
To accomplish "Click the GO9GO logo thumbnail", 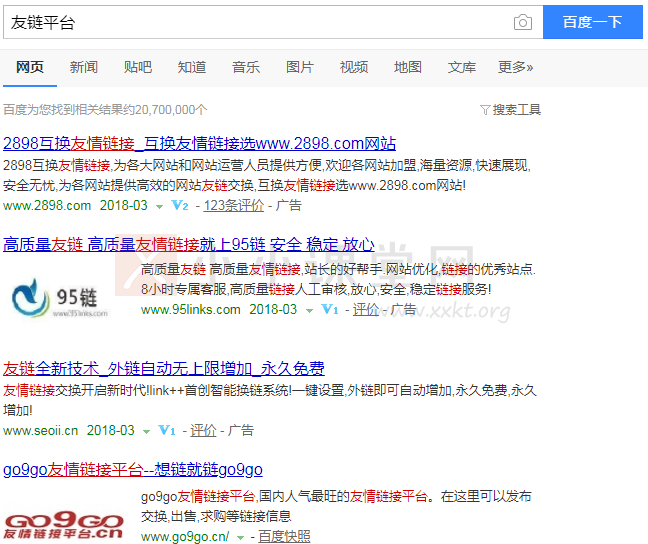I will pyautogui.click(x=64, y=525).
